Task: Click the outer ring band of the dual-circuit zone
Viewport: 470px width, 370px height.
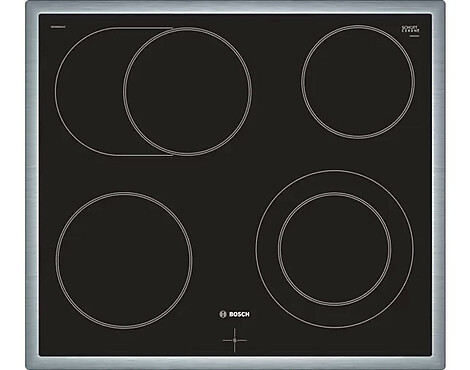Action: pyautogui.click(x=335, y=182)
